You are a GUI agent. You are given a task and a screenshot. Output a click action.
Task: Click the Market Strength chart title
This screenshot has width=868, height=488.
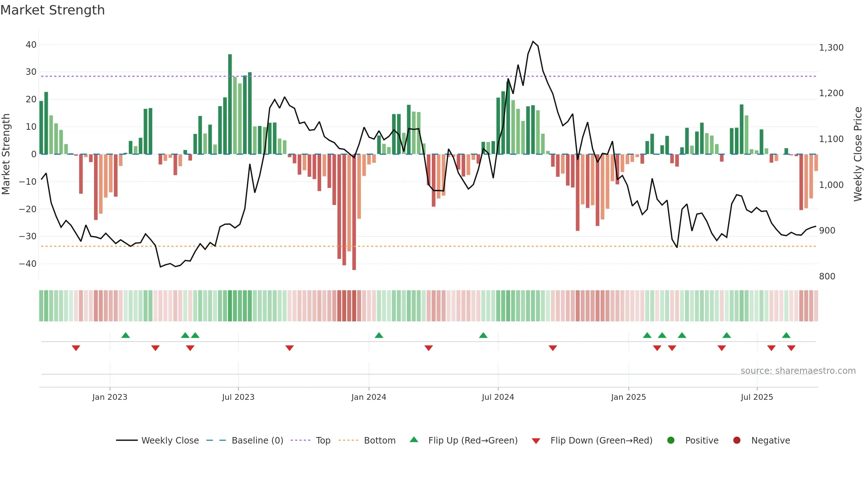click(52, 10)
